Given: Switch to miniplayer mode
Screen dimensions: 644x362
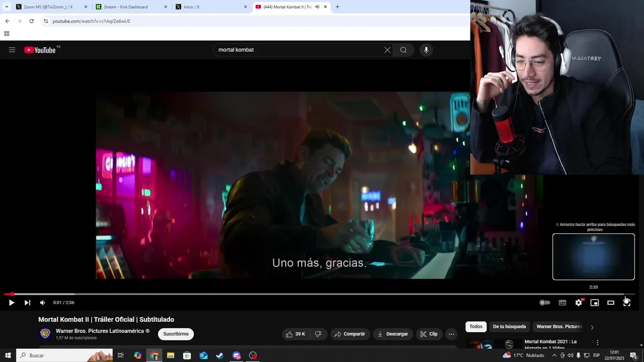Looking at the screenshot, I should pyautogui.click(x=595, y=303).
